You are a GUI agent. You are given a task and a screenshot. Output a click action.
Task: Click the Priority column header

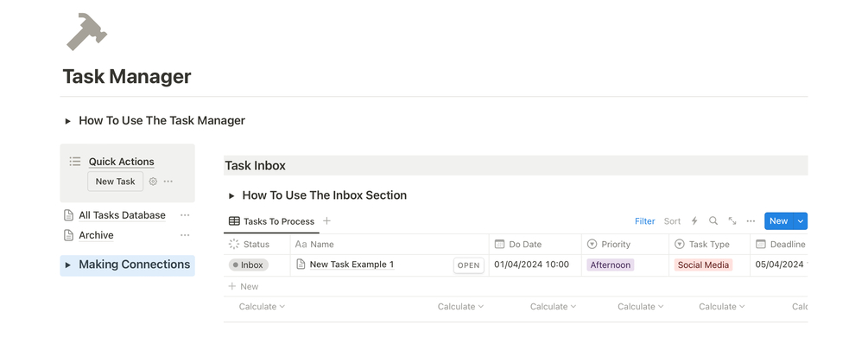pyautogui.click(x=625, y=245)
